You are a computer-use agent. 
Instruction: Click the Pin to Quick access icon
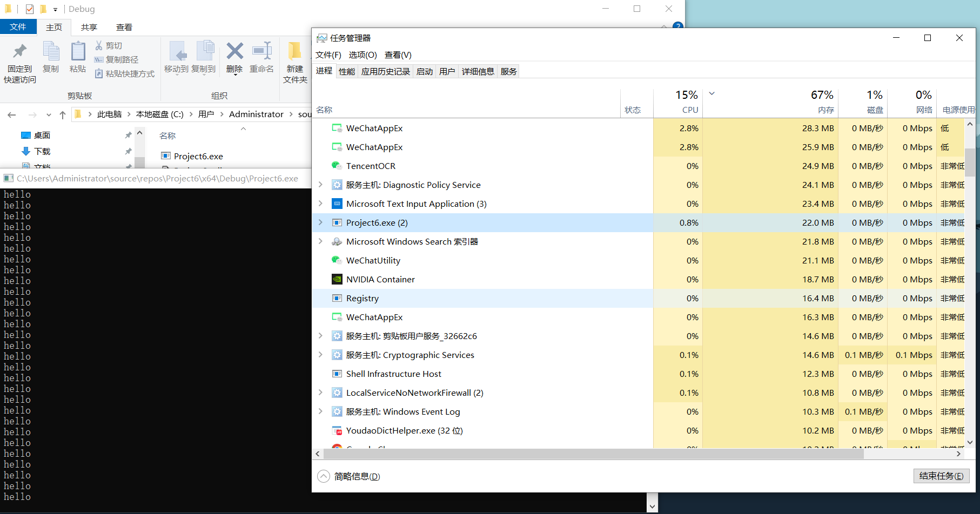coord(20,51)
